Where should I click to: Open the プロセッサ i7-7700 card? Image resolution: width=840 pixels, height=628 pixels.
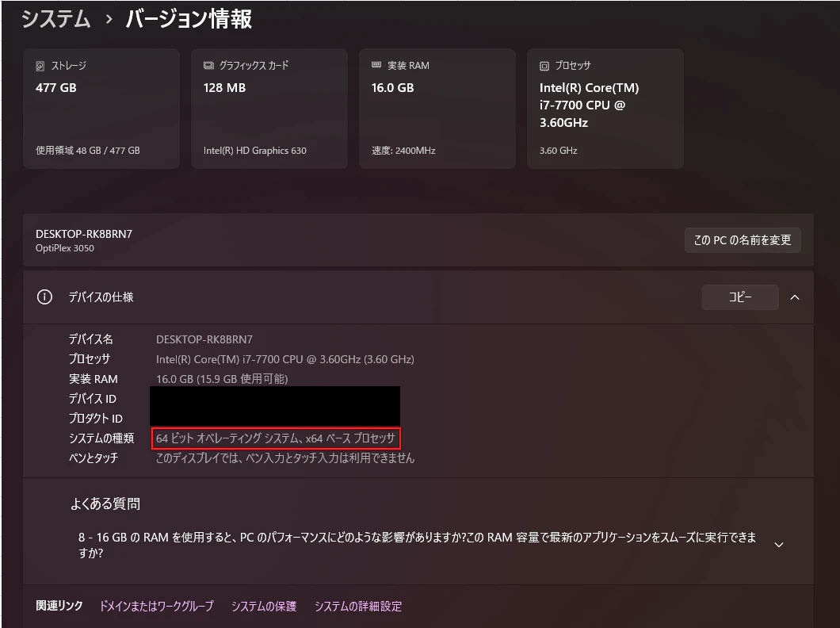[605, 109]
